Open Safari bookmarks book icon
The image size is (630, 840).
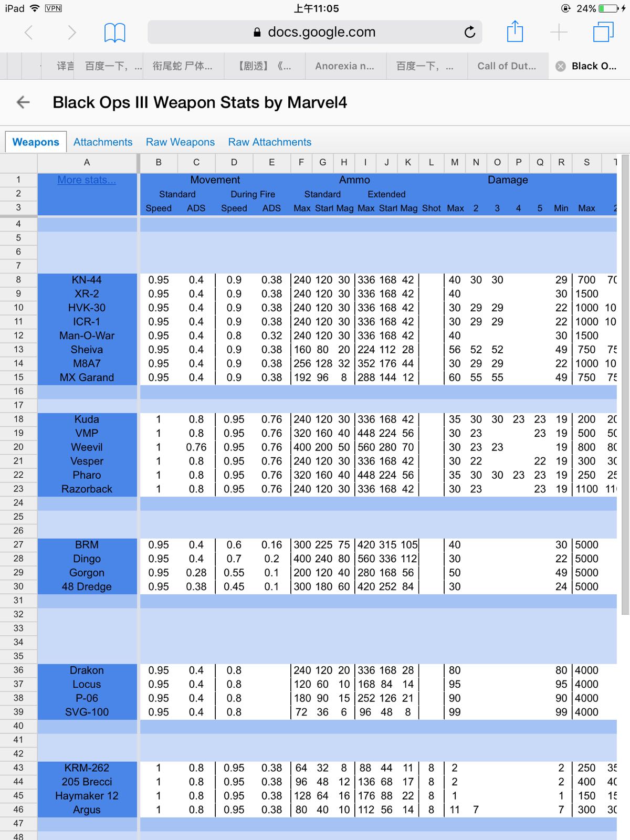point(114,33)
